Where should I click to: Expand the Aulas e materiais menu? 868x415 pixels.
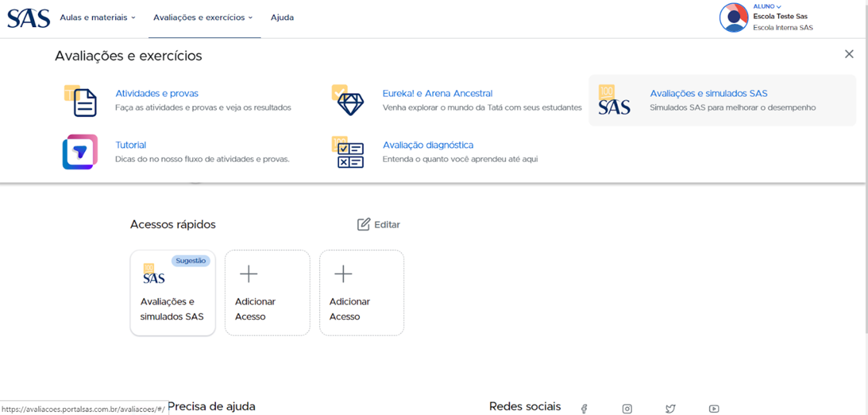point(98,18)
